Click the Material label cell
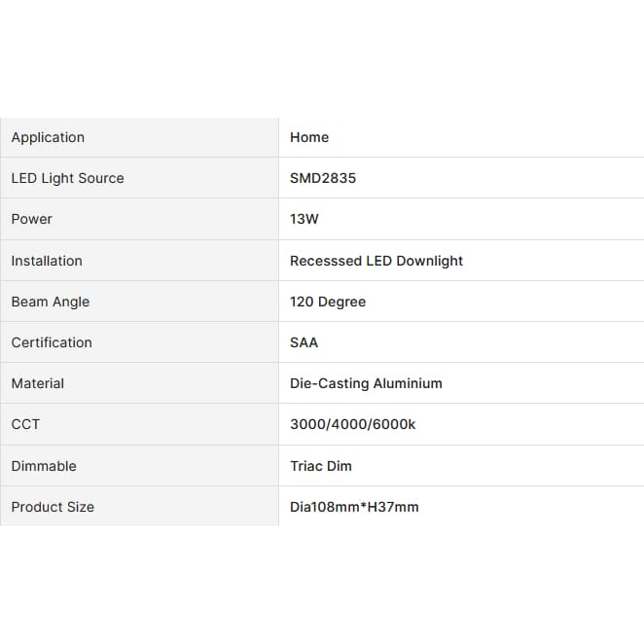The height and width of the screenshot is (644, 644). 139,383
